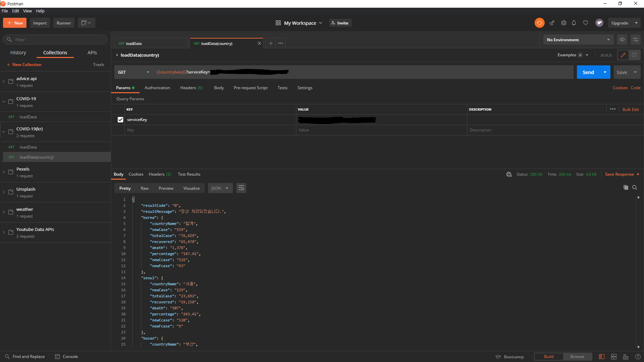Screen dimensions: 644x362
Task: Open the Cookies link
Action: click(620, 88)
